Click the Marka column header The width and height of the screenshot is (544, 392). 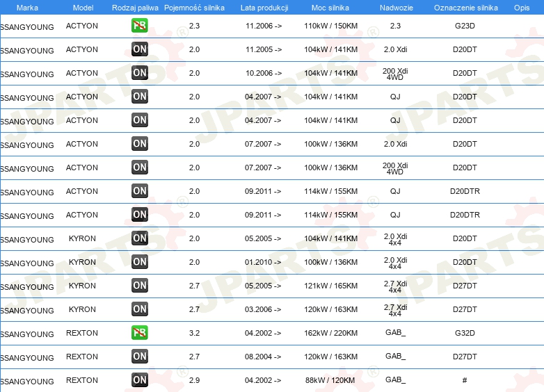point(27,8)
